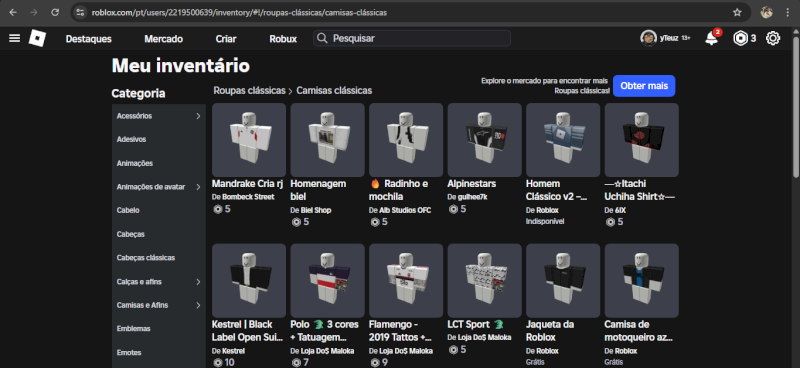Click the Pesquisar search field
The width and height of the screenshot is (800, 368).
(x=412, y=38)
